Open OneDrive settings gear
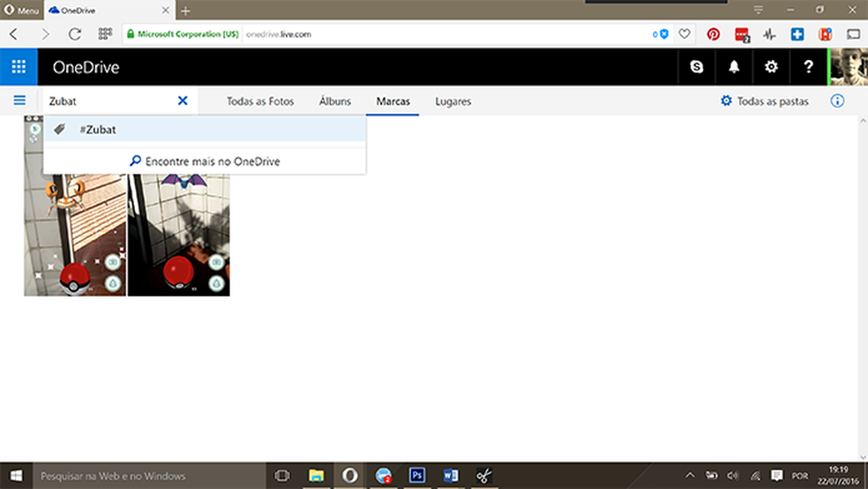Viewport: 868px width, 489px height. tap(771, 67)
